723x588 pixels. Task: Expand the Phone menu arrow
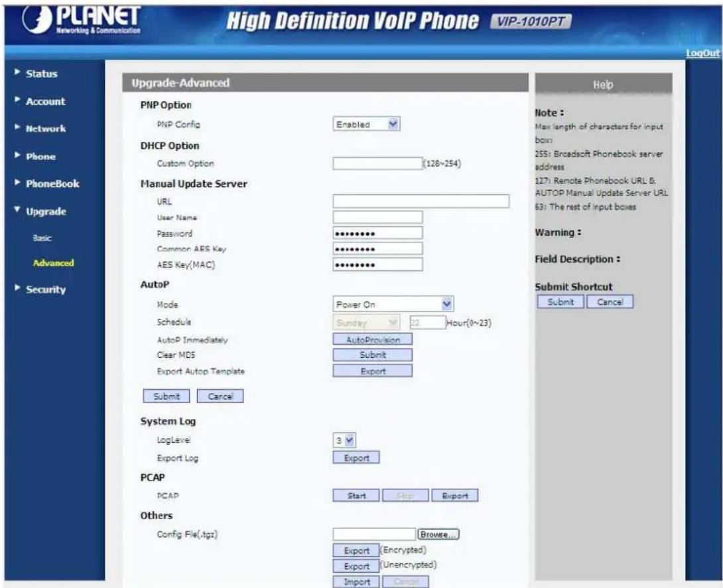point(17,155)
